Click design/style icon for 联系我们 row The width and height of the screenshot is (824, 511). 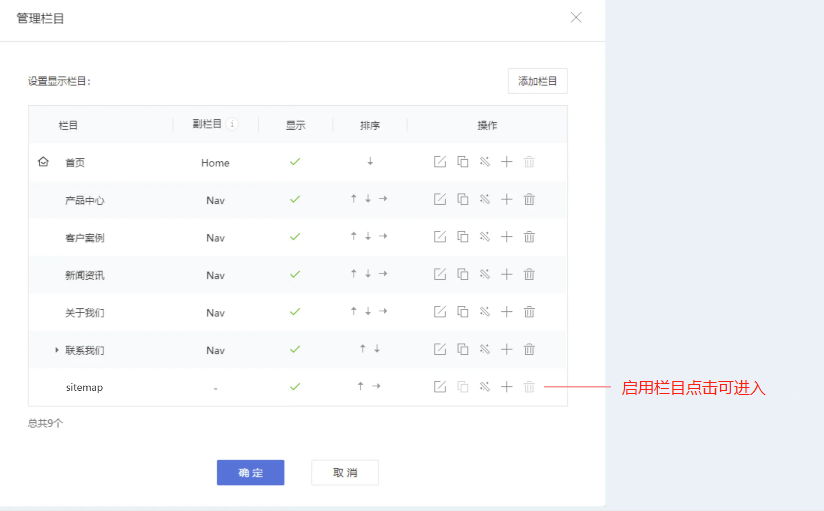(x=484, y=349)
